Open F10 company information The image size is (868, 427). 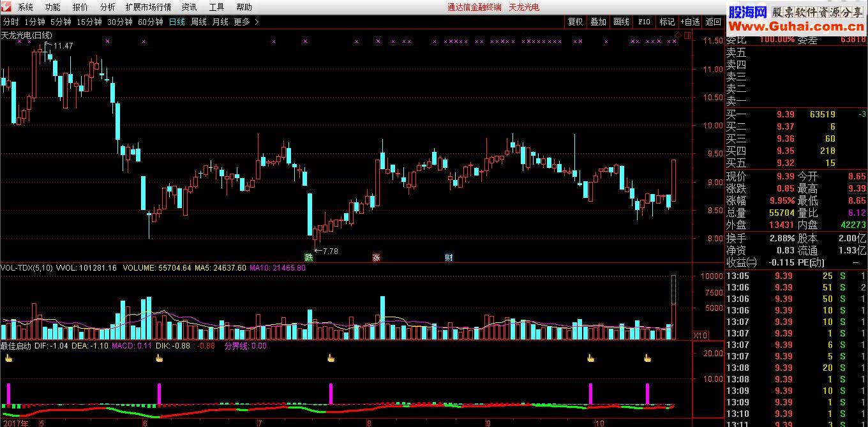click(644, 22)
